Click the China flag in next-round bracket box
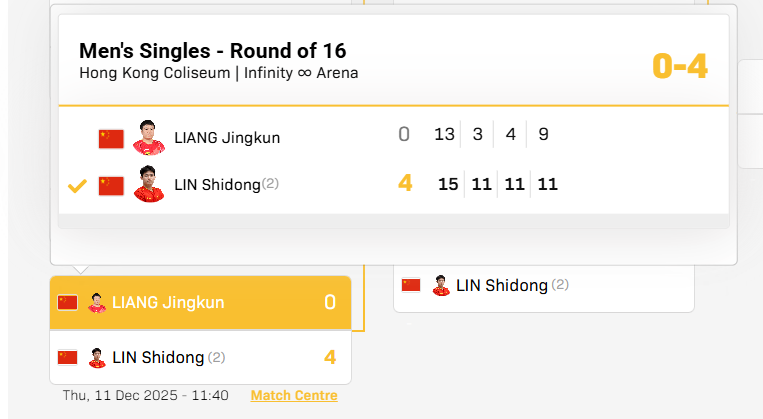The height and width of the screenshot is (419, 763). point(411,285)
